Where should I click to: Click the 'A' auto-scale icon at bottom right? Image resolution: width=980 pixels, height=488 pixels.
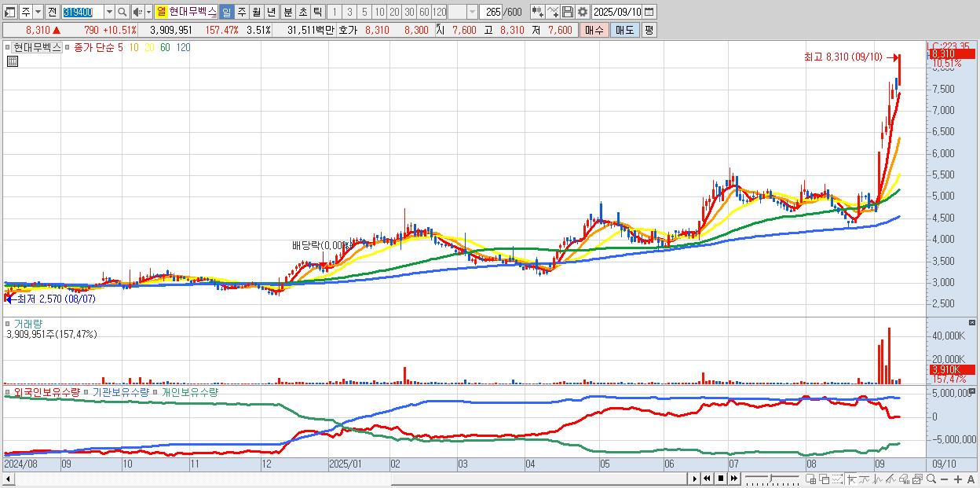click(x=971, y=479)
